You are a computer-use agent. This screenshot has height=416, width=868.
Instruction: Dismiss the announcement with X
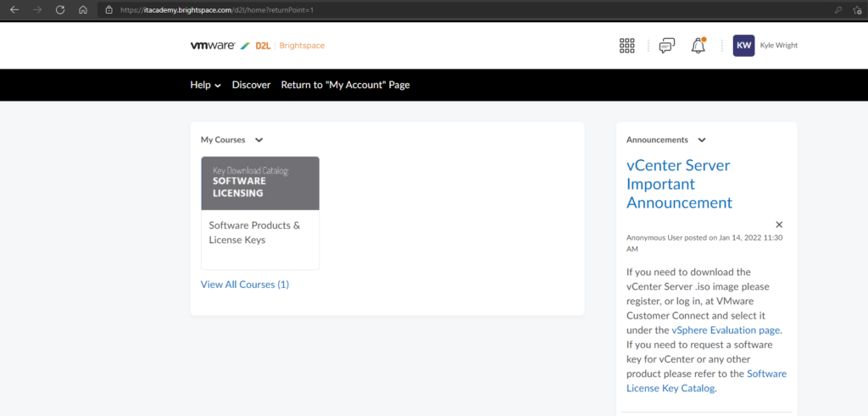point(779,225)
